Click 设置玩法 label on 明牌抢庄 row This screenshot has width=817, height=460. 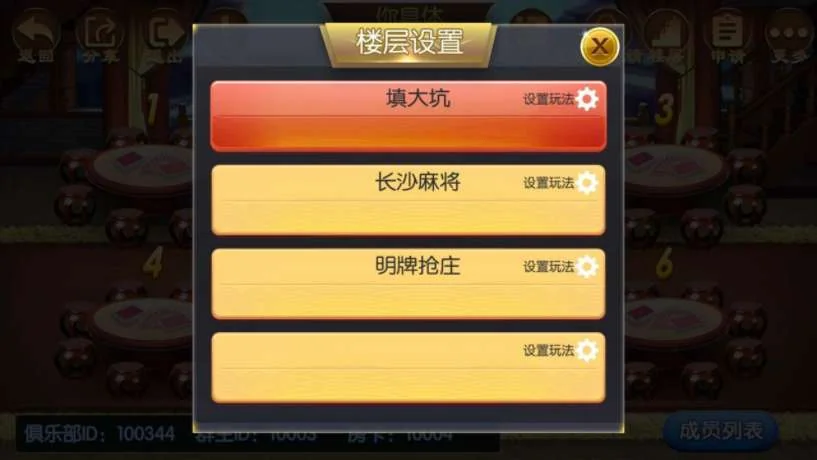click(x=549, y=267)
